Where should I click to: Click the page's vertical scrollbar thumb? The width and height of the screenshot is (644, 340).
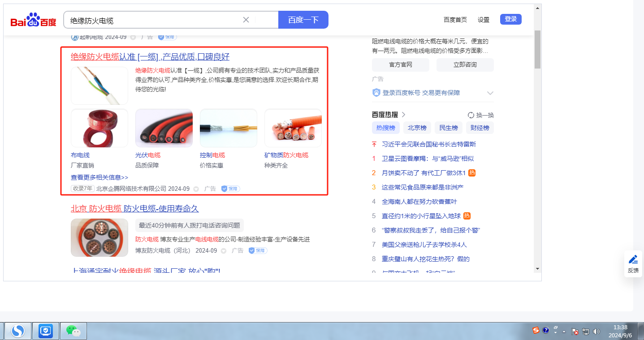pos(537,49)
